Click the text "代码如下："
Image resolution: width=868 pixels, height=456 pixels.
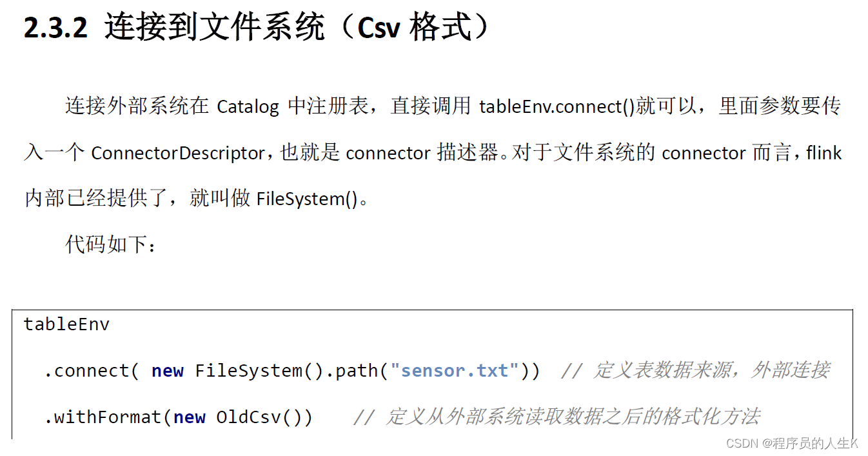[111, 244]
